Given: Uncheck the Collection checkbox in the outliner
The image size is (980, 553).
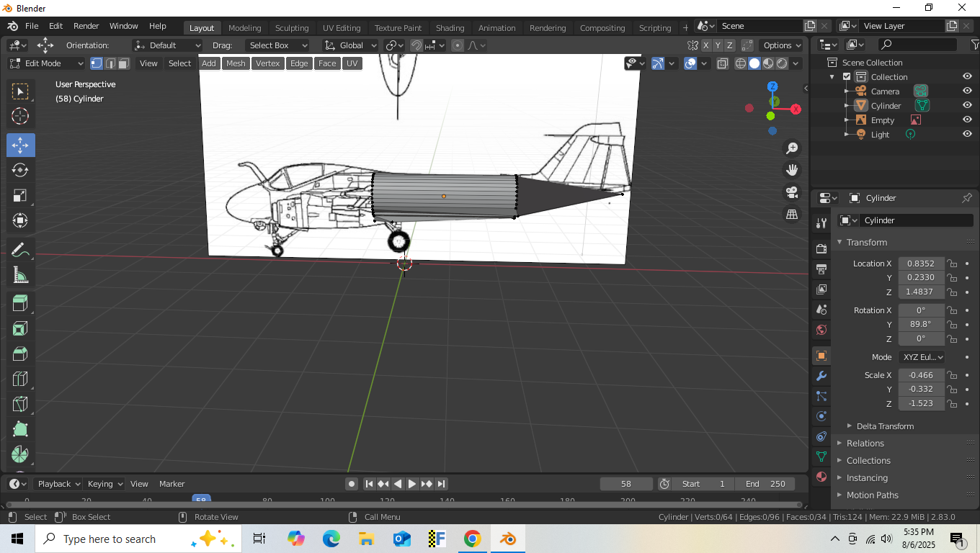Looking at the screenshot, I should 847,77.
